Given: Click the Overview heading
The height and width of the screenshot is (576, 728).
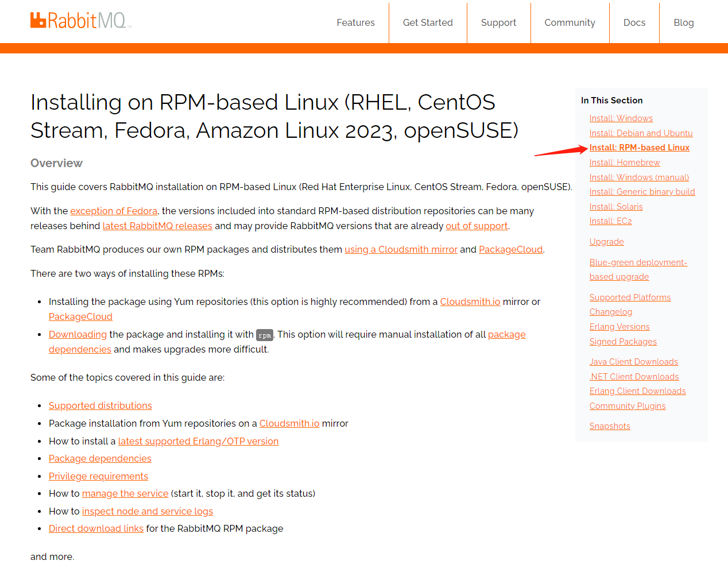Looking at the screenshot, I should [56, 163].
